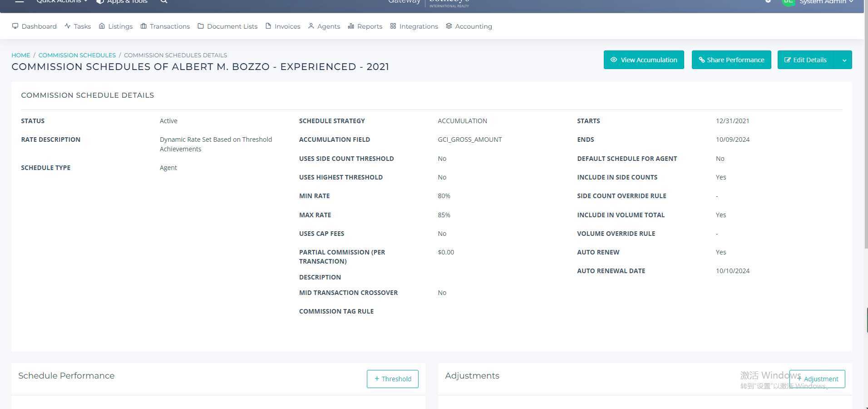Go to the Agents section

click(x=324, y=26)
